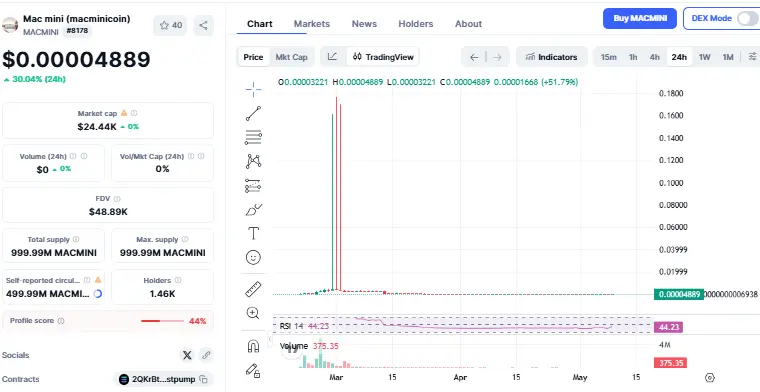Open the X social link
Screen dimensions: 760x392
(187, 355)
